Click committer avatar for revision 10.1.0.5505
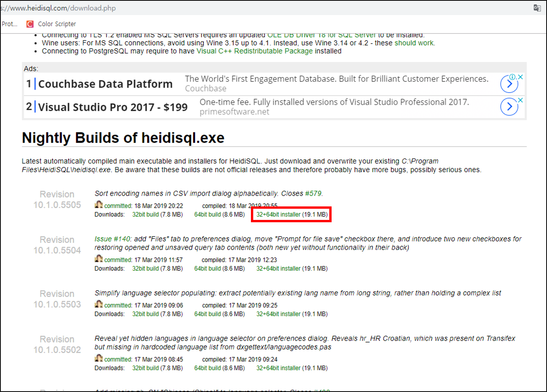The image size is (547, 392). (99, 204)
